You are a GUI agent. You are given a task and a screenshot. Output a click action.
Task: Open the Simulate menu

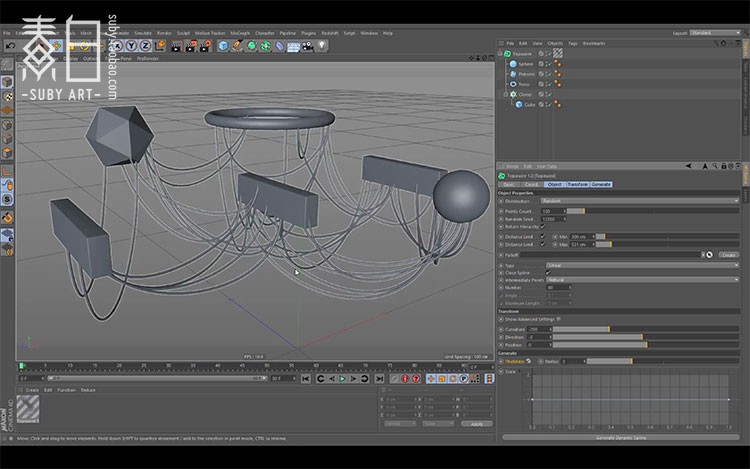pos(143,33)
